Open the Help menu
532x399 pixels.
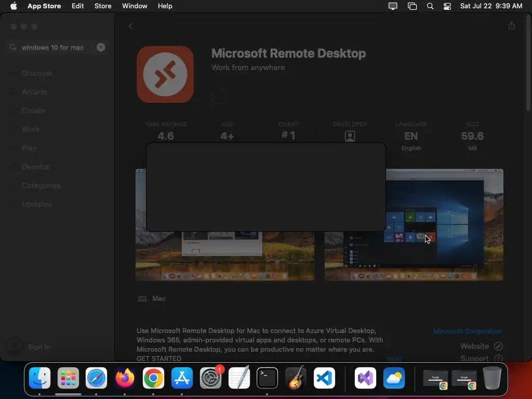coord(165,6)
